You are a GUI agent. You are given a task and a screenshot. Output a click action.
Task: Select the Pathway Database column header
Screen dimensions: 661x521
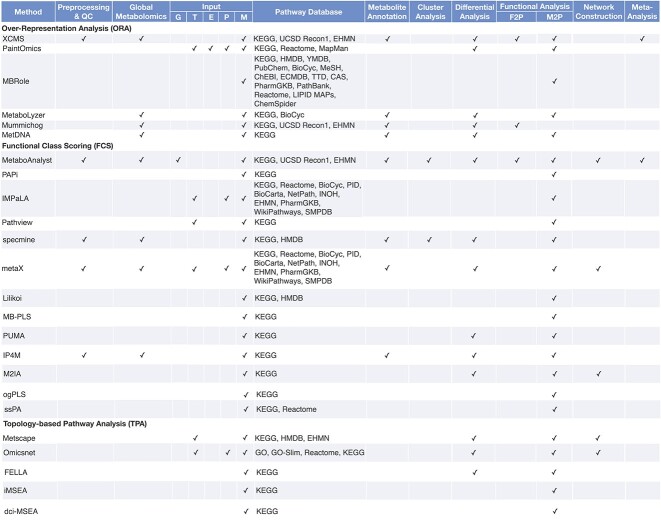[x=309, y=12]
